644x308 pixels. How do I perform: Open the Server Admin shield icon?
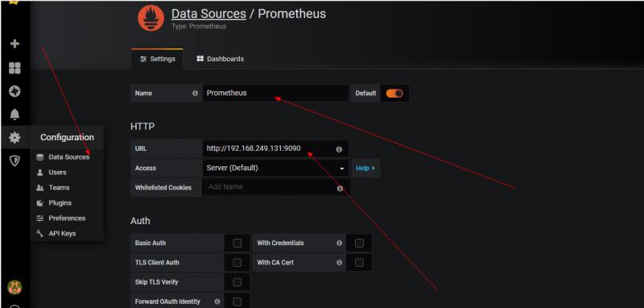point(14,160)
